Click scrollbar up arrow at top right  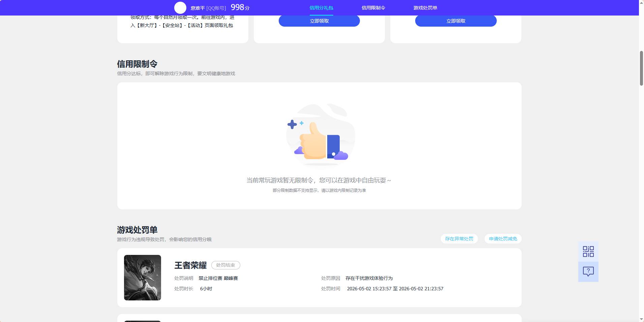pyautogui.click(x=641, y=3)
